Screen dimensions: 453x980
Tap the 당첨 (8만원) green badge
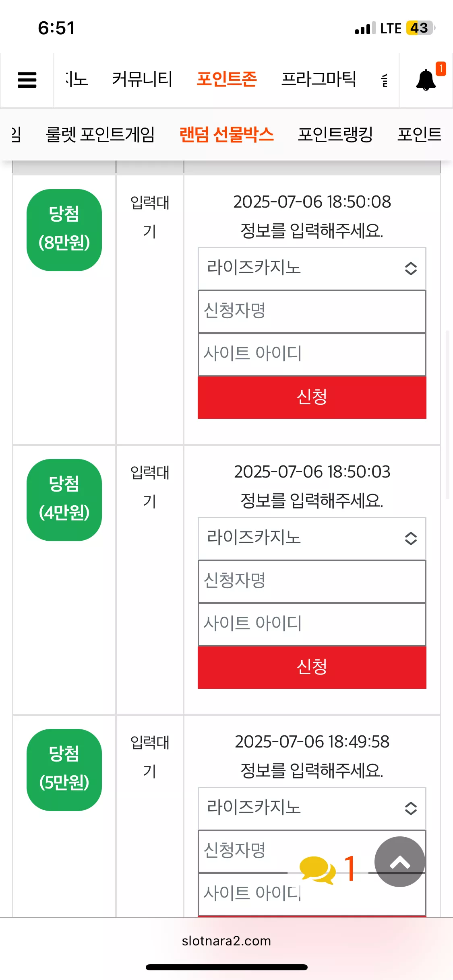pyautogui.click(x=64, y=230)
